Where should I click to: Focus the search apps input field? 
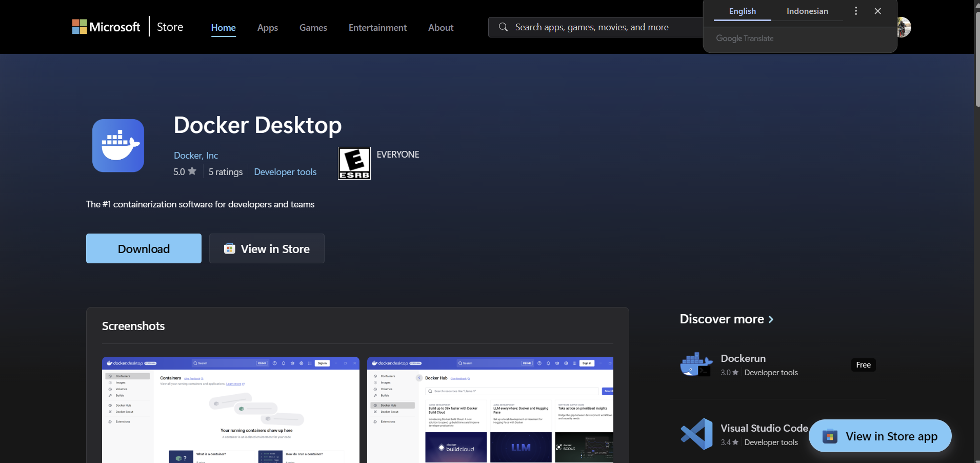(595, 27)
